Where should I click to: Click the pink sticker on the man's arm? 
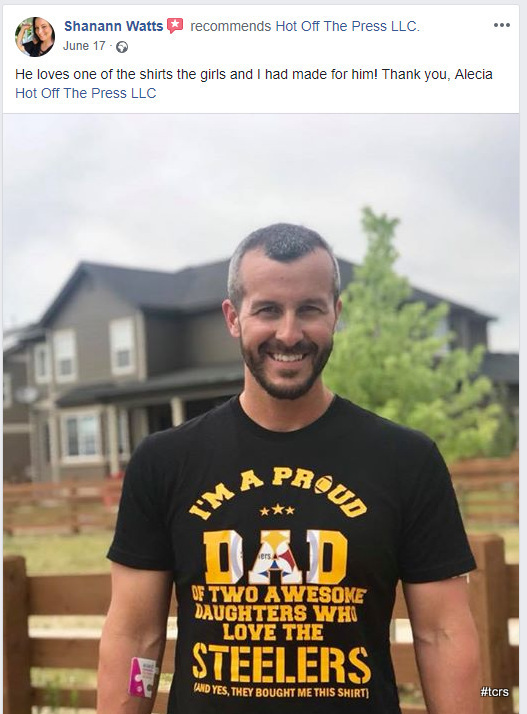[142, 677]
